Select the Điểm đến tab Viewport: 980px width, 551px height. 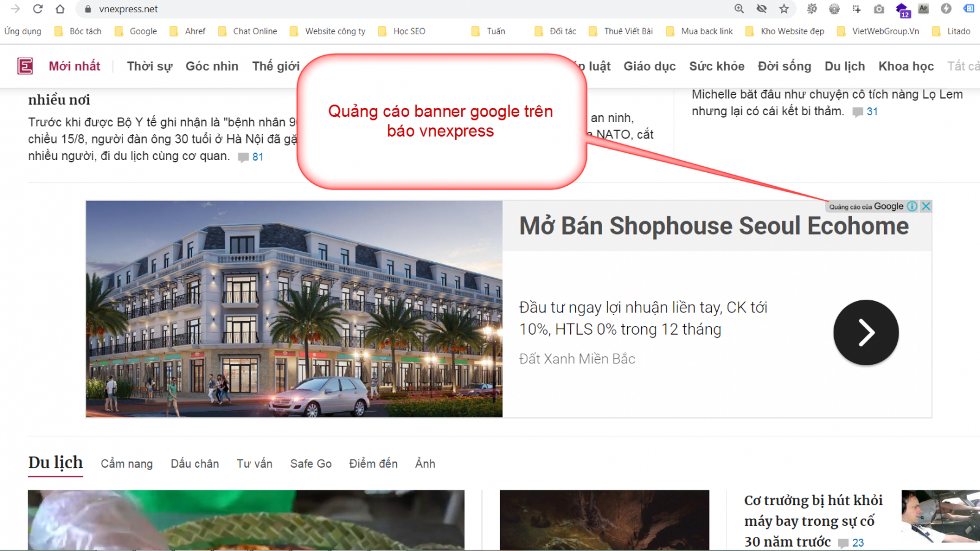[x=373, y=464]
